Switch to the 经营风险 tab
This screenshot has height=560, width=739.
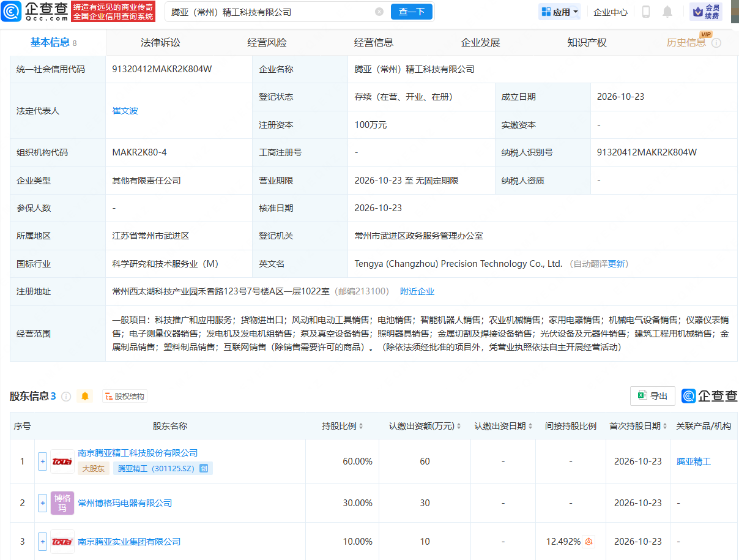267,43
